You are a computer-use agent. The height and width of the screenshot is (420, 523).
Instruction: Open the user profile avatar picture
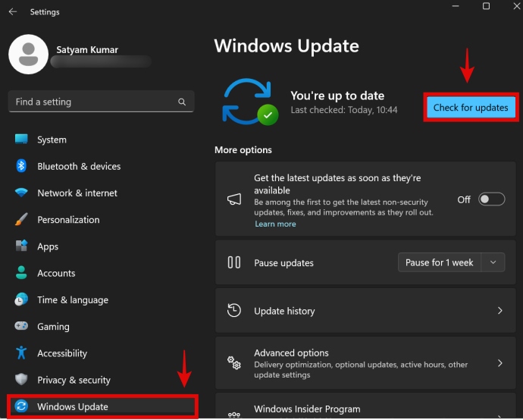[28, 54]
